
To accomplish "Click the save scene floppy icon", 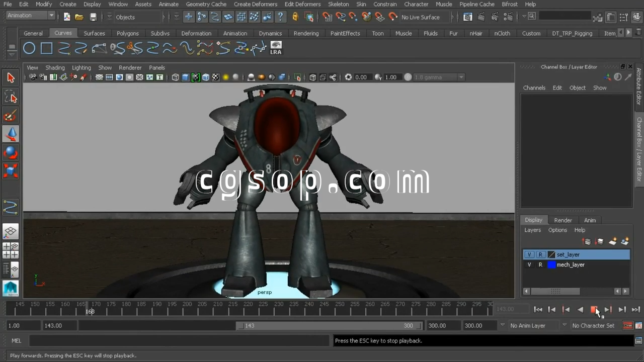I will [x=93, y=17].
